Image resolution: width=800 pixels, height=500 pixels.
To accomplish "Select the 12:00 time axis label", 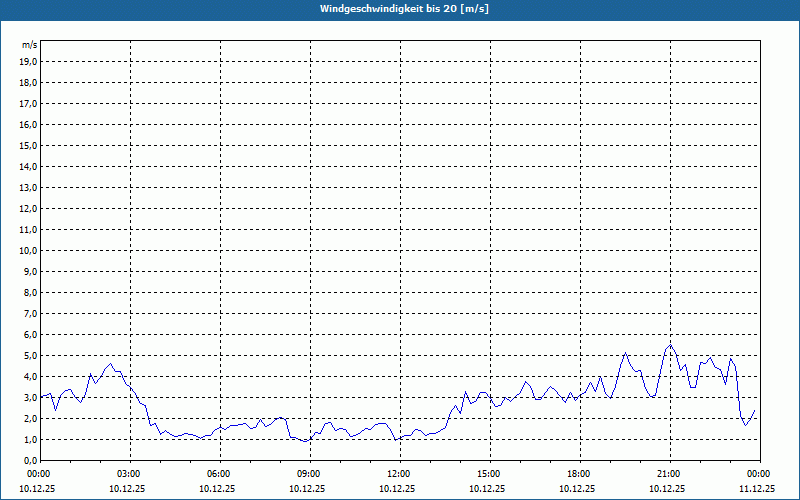I will pos(399,474).
